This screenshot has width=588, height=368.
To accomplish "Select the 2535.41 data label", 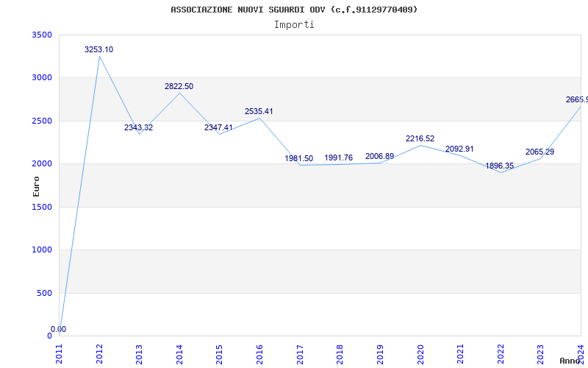I will pos(259,112).
